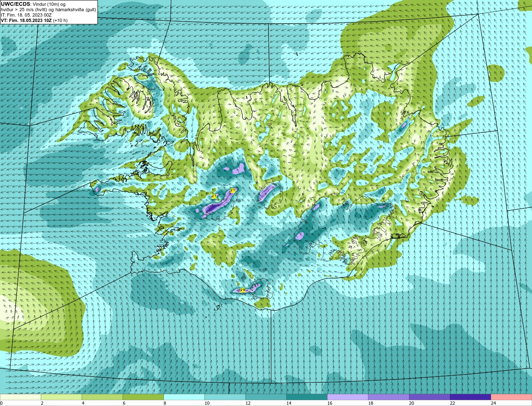Click the 6–8 m/s olive green legend swatch

point(143,397)
